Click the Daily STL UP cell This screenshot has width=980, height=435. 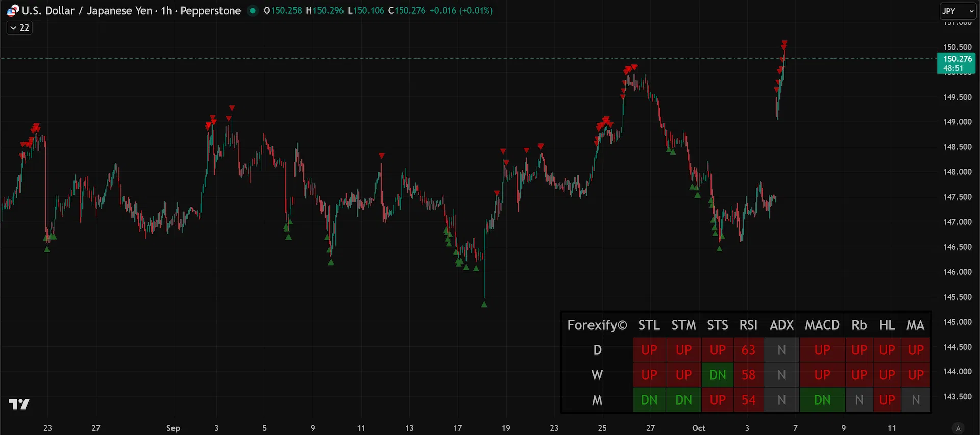click(649, 350)
